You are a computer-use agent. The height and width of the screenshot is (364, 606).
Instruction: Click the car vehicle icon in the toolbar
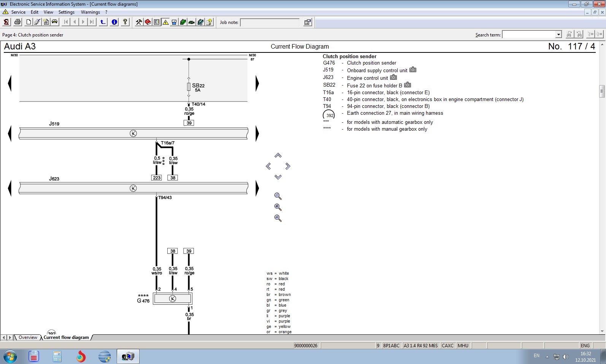coord(55,22)
